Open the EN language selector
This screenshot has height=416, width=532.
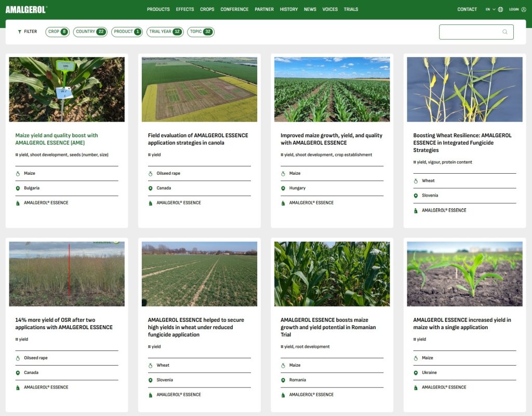tap(489, 9)
